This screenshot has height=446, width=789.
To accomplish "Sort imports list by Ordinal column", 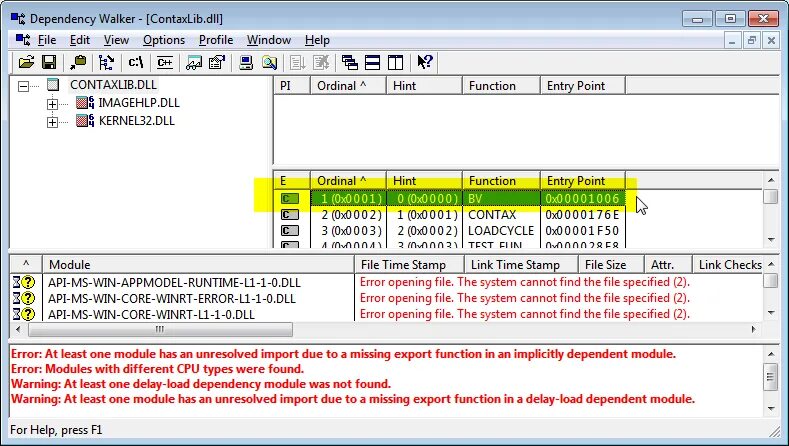I will click(x=348, y=86).
